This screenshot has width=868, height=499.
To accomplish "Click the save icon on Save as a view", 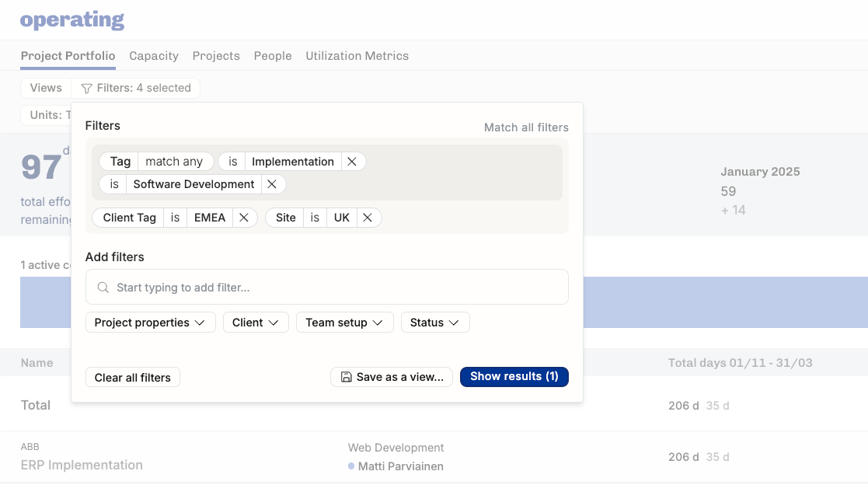I will 346,377.
